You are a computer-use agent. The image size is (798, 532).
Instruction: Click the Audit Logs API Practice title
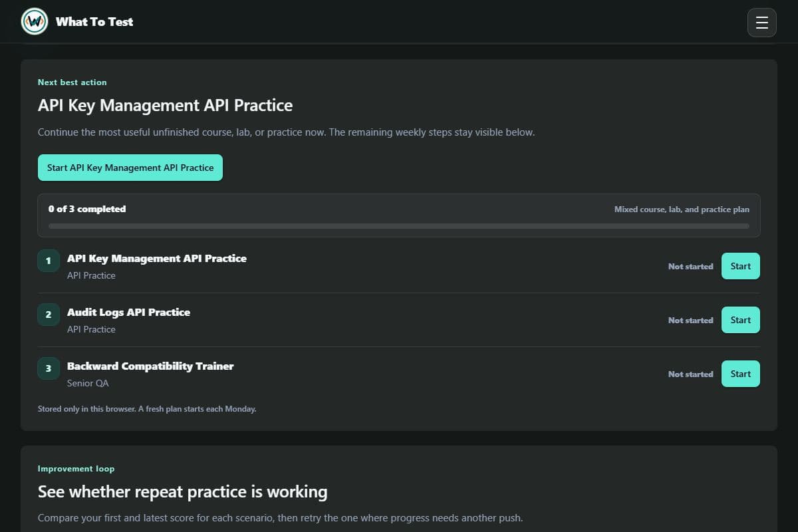(x=128, y=312)
